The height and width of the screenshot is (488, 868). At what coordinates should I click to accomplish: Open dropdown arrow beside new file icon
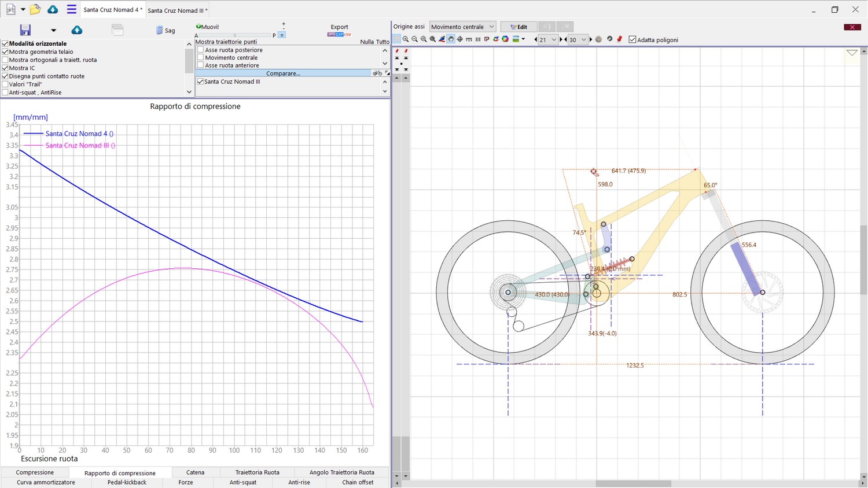23,9
